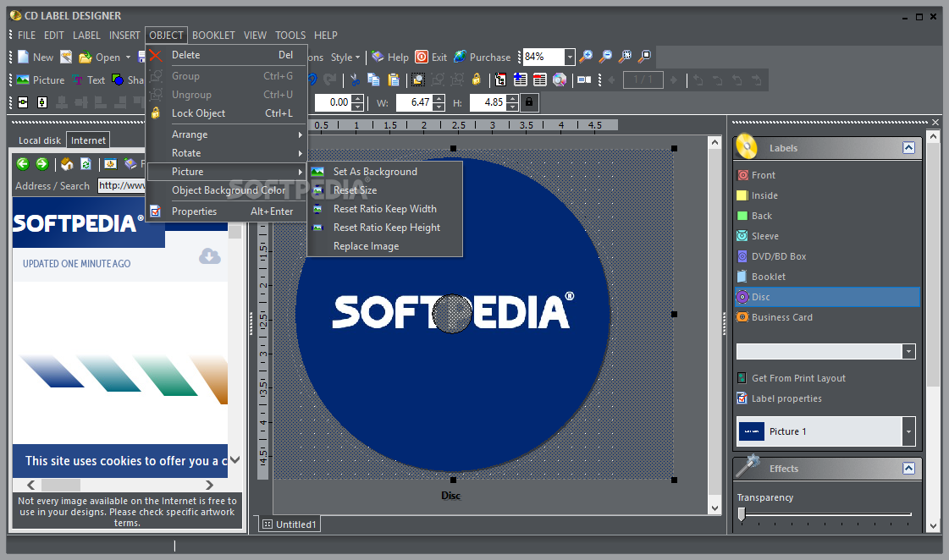This screenshot has height=560, width=949.
Task: Click the Help book icon in toolbar
Action: [378, 57]
